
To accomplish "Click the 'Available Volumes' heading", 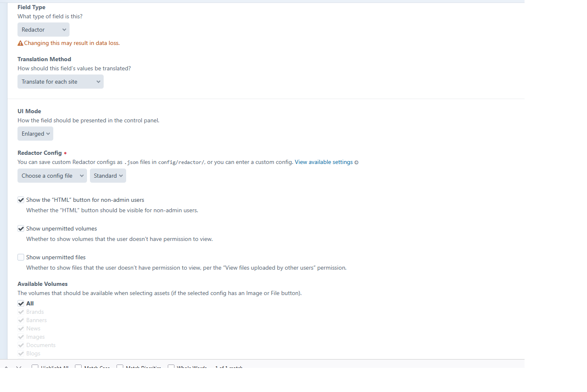I will pyautogui.click(x=42, y=284).
